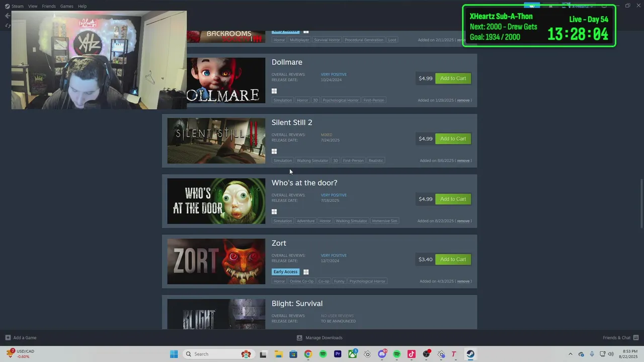The height and width of the screenshot is (362, 644).
Task: Click the Windows icon under Who's at the door
Action: click(274, 212)
